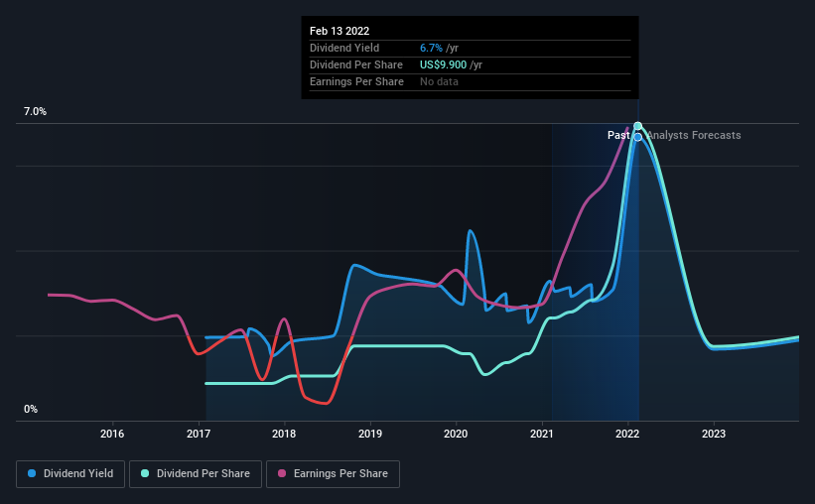
Task: Click 'No data' in the tooltip
Action: (x=439, y=81)
